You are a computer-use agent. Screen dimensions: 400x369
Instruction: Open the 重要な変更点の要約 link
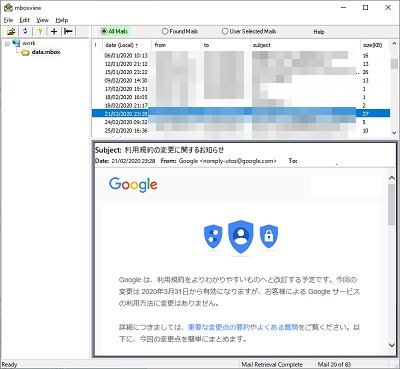[x=219, y=327]
